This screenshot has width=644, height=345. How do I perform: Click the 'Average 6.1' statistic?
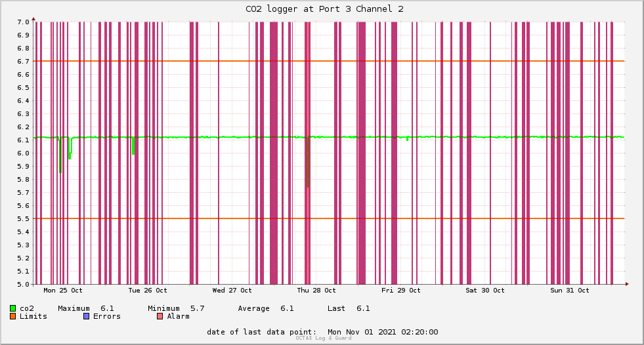(x=266, y=308)
